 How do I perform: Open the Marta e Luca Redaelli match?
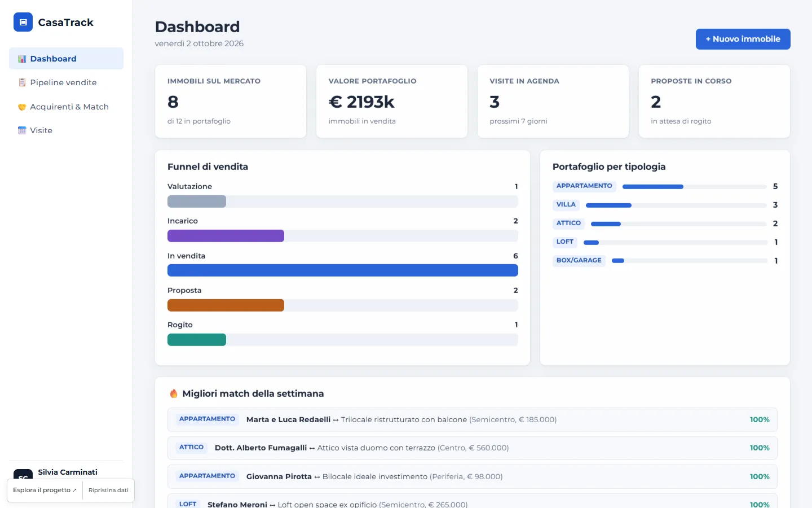pos(473,419)
